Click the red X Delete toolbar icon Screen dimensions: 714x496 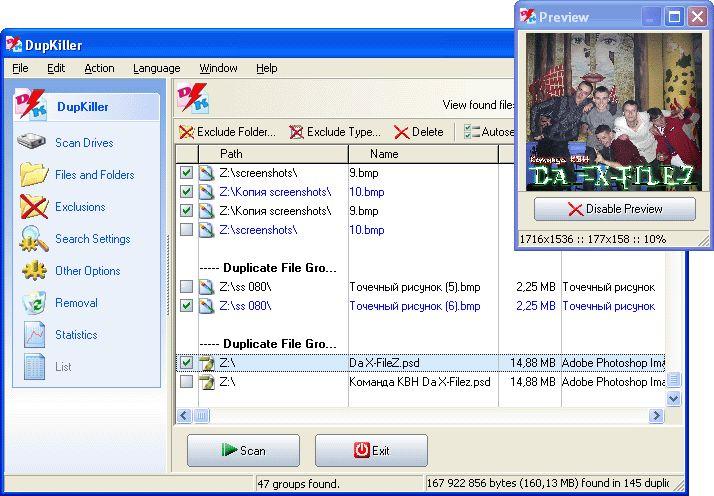coord(401,133)
